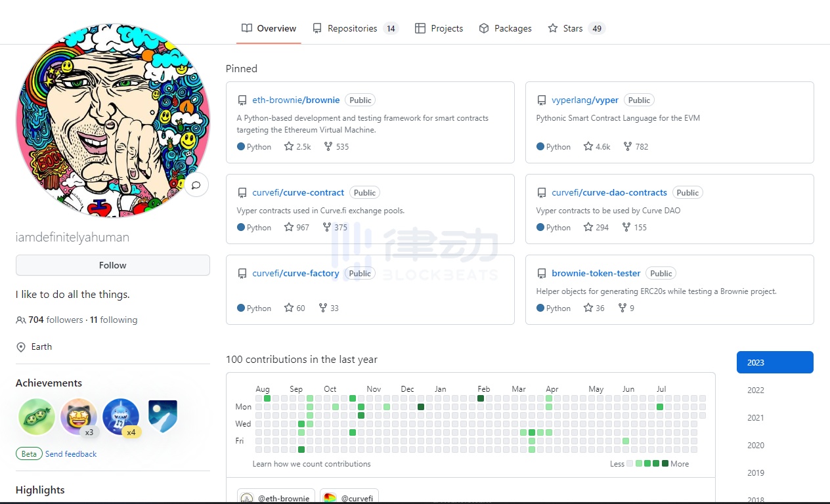Open the eth-brownie/brownie repository link
The width and height of the screenshot is (830, 504).
coord(296,100)
